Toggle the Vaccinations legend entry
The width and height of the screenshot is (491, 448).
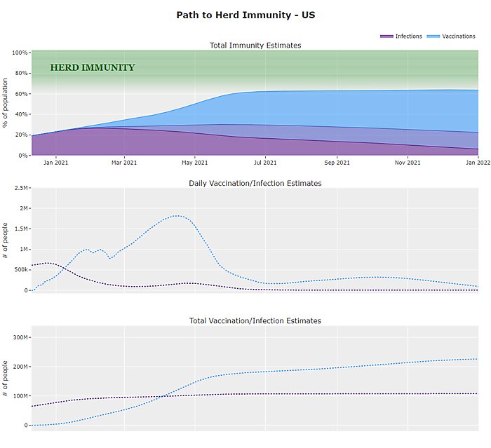pyautogui.click(x=458, y=36)
